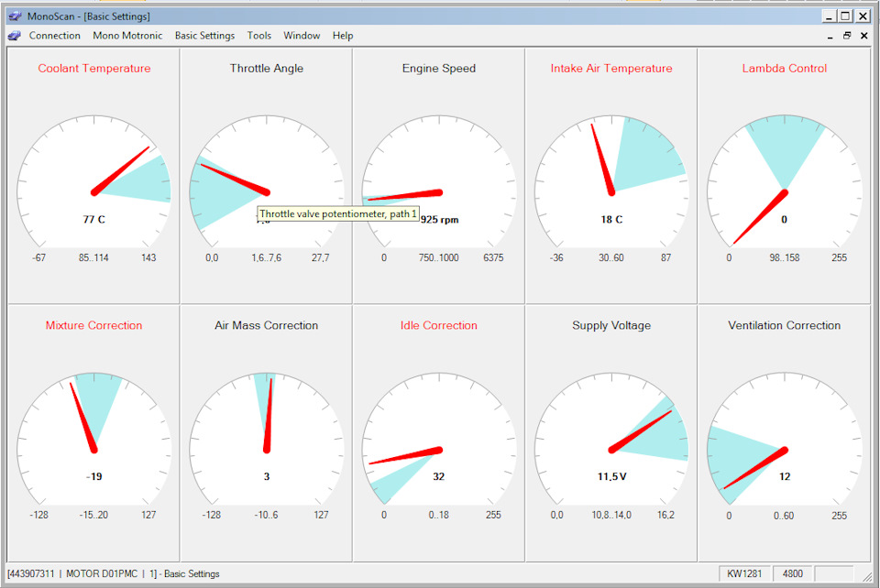Click the engine speed maximum label 6375
The width and height of the screenshot is (880, 588).
click(493, 258)
